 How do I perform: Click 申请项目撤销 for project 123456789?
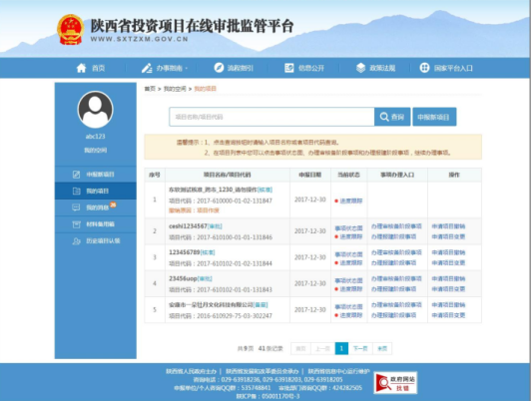coord(448,252)
